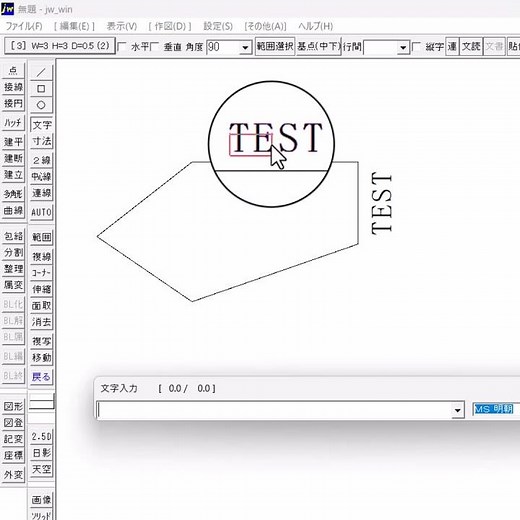Image resolution: width=520 pixels, height=520 pixels.
Task: Select the 建立 tool
Action: point(13,175)
